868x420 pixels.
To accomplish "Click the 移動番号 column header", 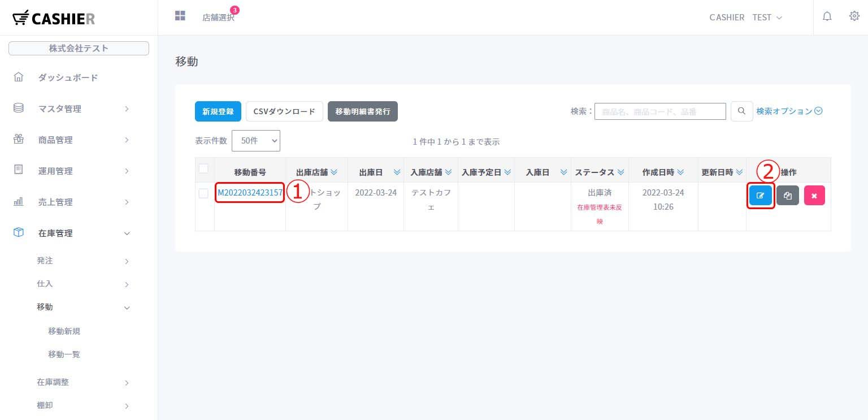I will (250, 172).
